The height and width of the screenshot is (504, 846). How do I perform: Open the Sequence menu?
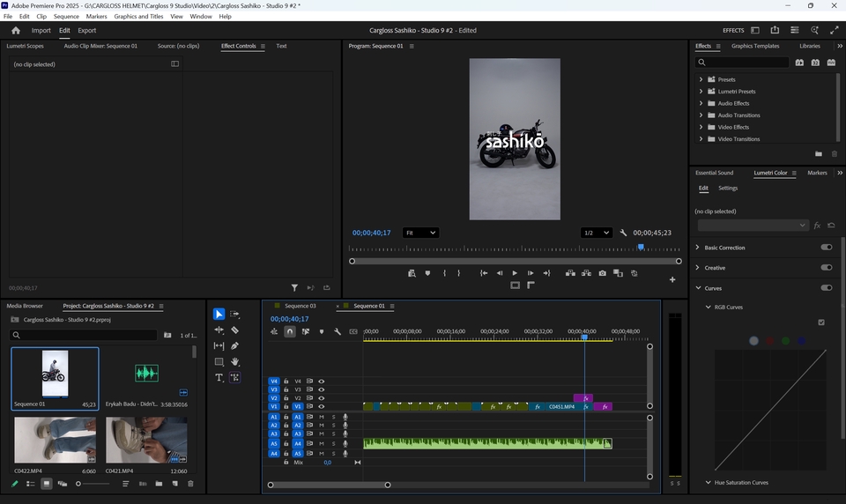[66, 17]
